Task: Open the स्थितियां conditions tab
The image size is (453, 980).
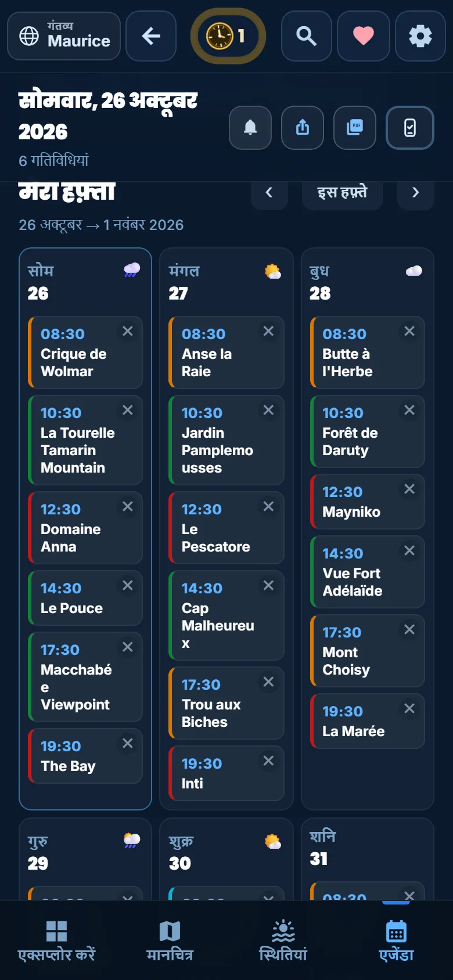Action: coord(283,941)
